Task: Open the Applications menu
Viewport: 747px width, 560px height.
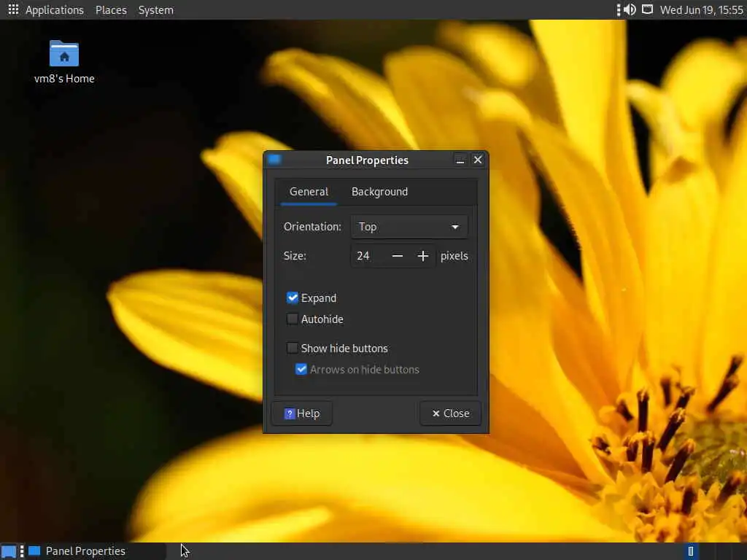Action: [x=54, y=10]
